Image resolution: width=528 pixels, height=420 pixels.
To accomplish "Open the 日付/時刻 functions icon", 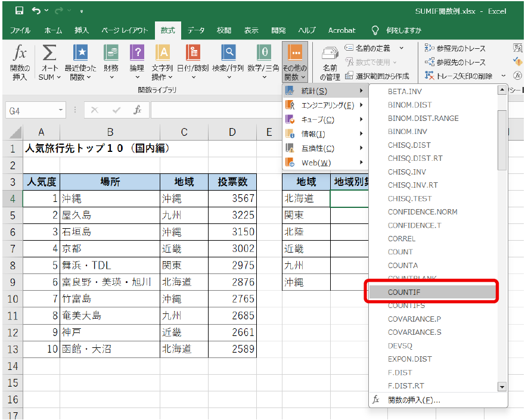I will pyautogui.click(x=192, y=54).
